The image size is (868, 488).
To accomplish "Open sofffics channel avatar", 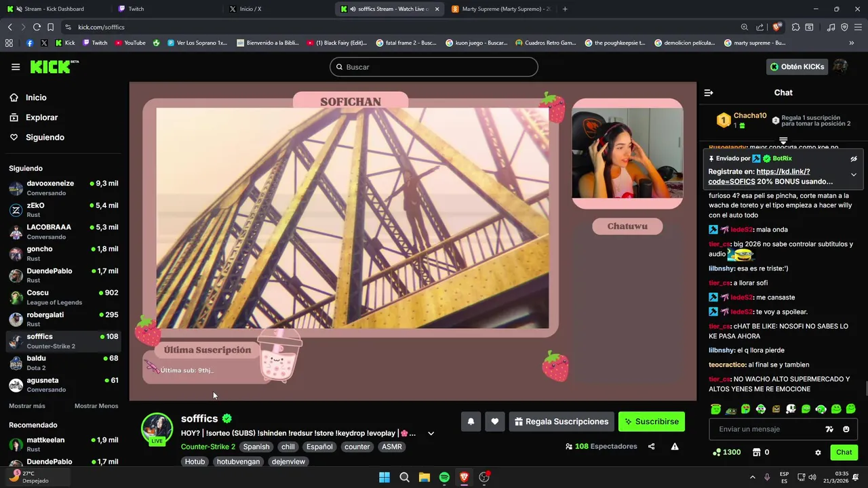I will [157, 429].
